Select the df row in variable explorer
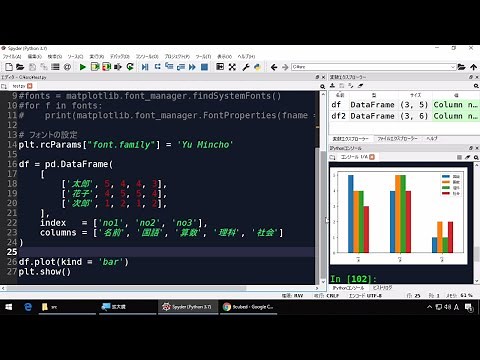The image size is (480, 360). point(404,105)
